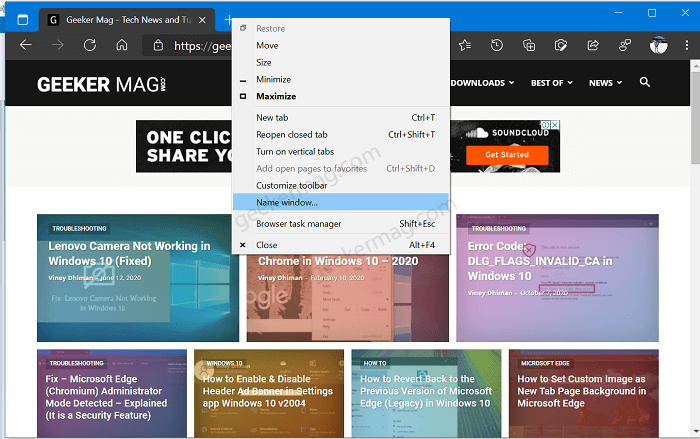
Task: Expand the NEWS nav dropdown
Action: 605,83
